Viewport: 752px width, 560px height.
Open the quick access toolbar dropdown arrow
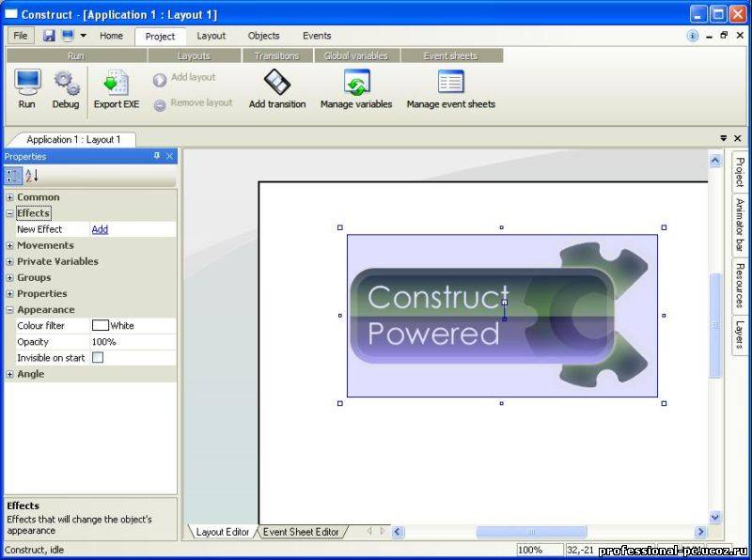pos(84,36)
